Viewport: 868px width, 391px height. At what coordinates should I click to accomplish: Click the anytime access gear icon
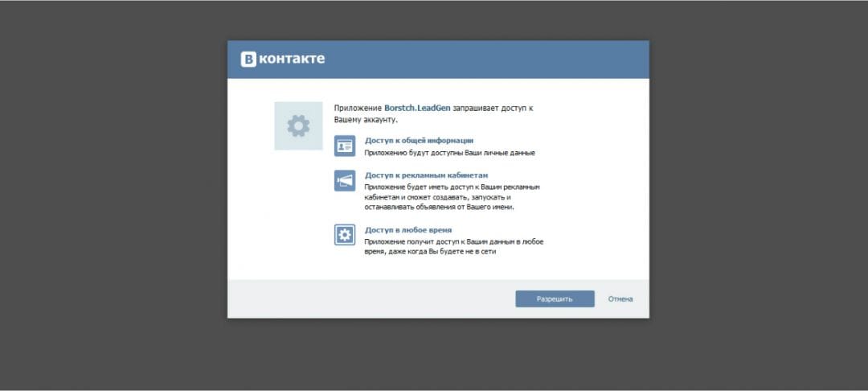point(345,235)
